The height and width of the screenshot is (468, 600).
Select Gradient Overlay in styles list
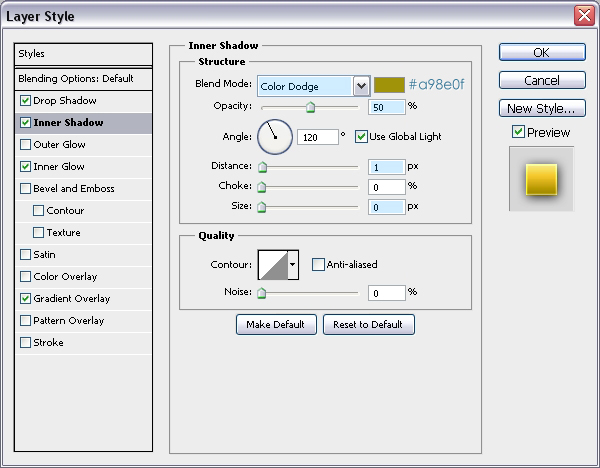(71, 299)
